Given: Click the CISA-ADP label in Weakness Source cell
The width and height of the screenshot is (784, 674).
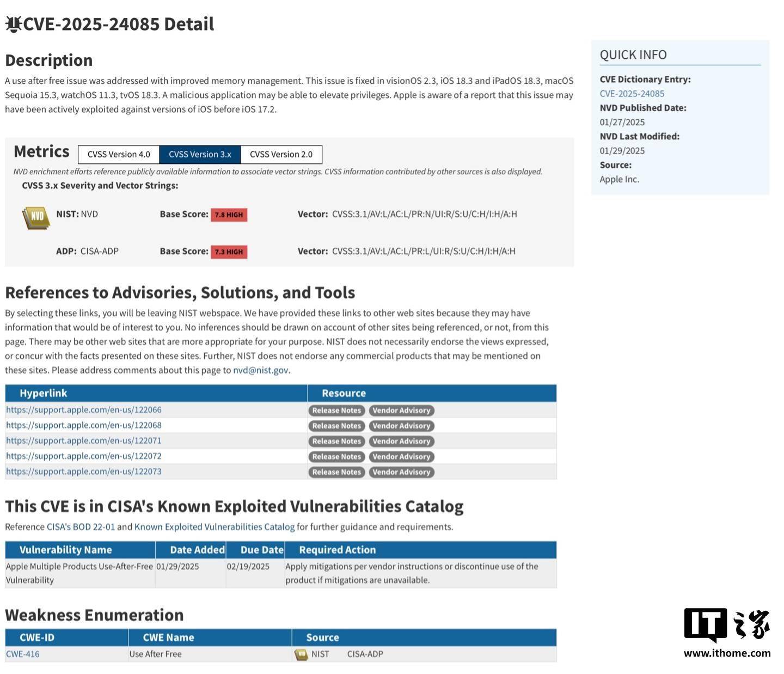Looking at the screenshot, I should (x=365, y=654).
